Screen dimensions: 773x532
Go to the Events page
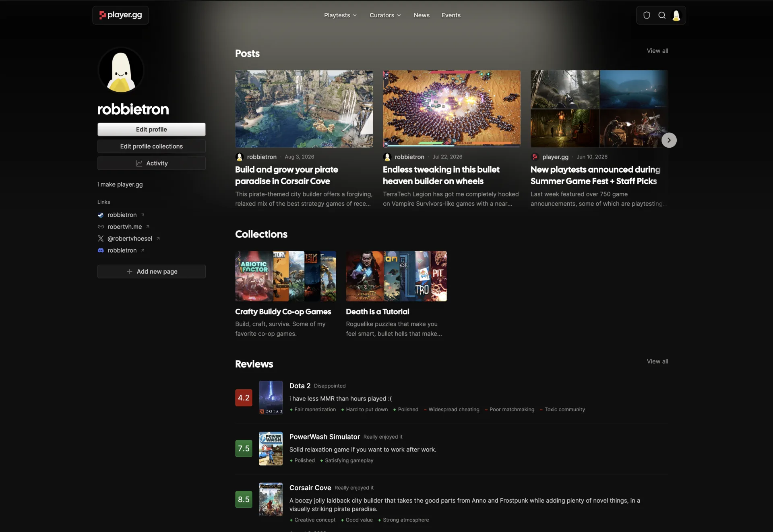tap(451, 15)
